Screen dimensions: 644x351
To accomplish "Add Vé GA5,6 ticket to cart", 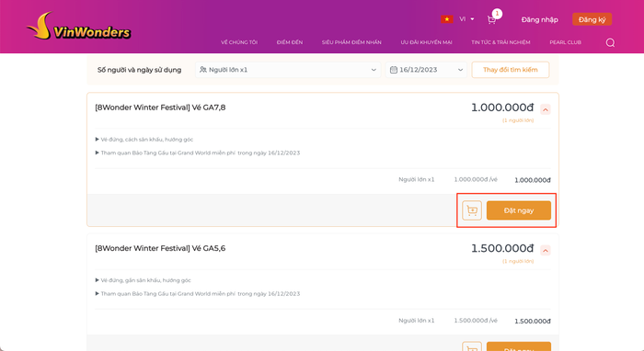I will click(x=472, y=346).
